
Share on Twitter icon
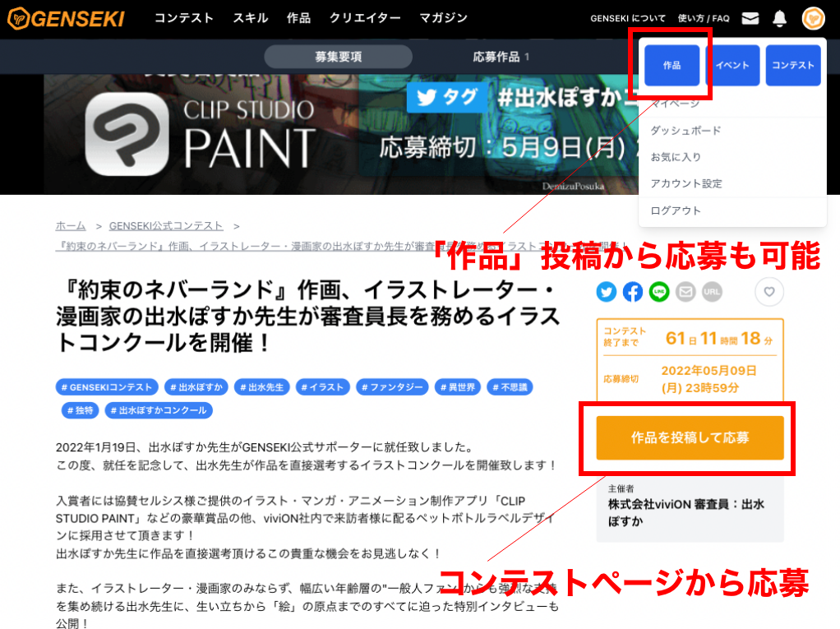(607, 292)
